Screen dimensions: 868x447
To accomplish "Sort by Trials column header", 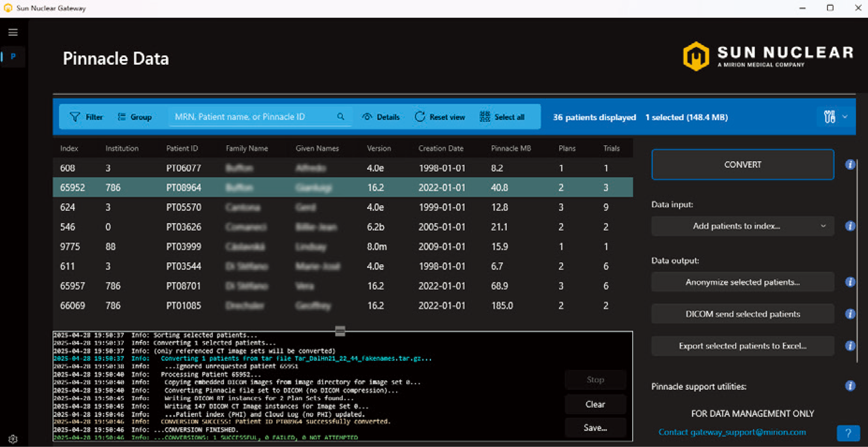I will (611, 148).
